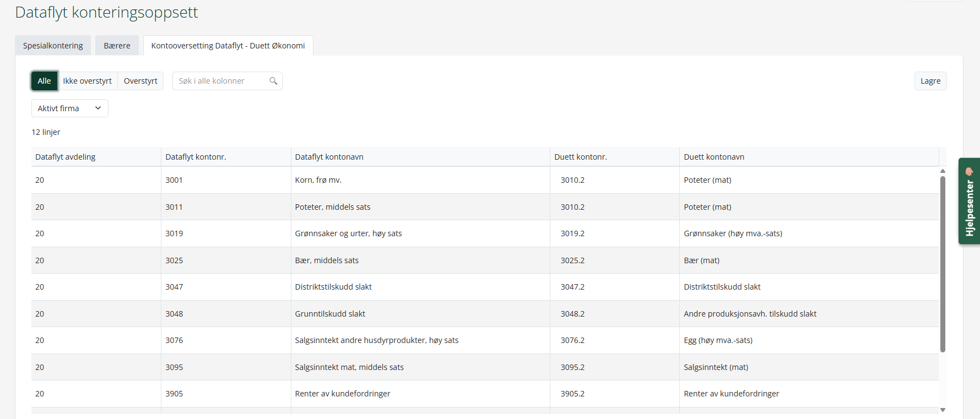980x419 pixels.
Task: Select the 'Bær, middels sats' cell
Action: point(420,260)
